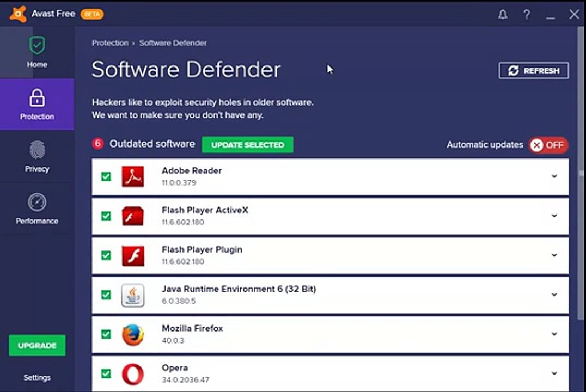Expand the Java Runtime Environment chevron
Screen dimensions: 586x392
[554, 295]
